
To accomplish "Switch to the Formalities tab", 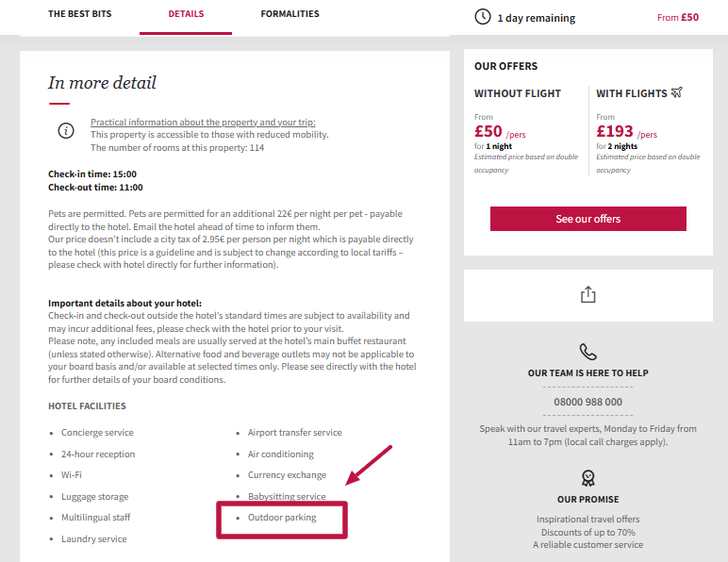I will (290, 14).
